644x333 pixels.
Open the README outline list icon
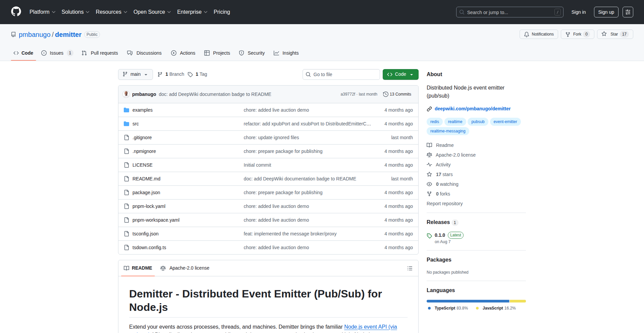coord(410,268)
